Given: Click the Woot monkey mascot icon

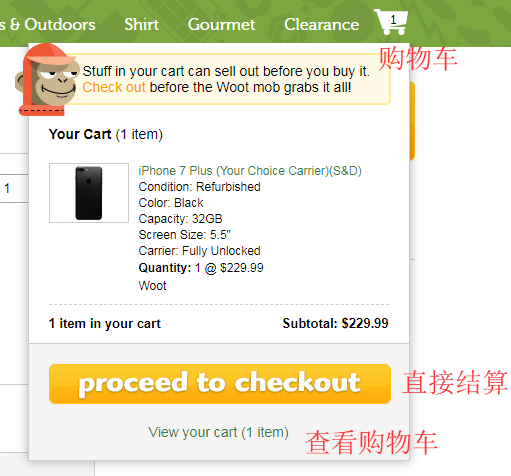Looking at the screenshot, I should [x=47, y=80].
